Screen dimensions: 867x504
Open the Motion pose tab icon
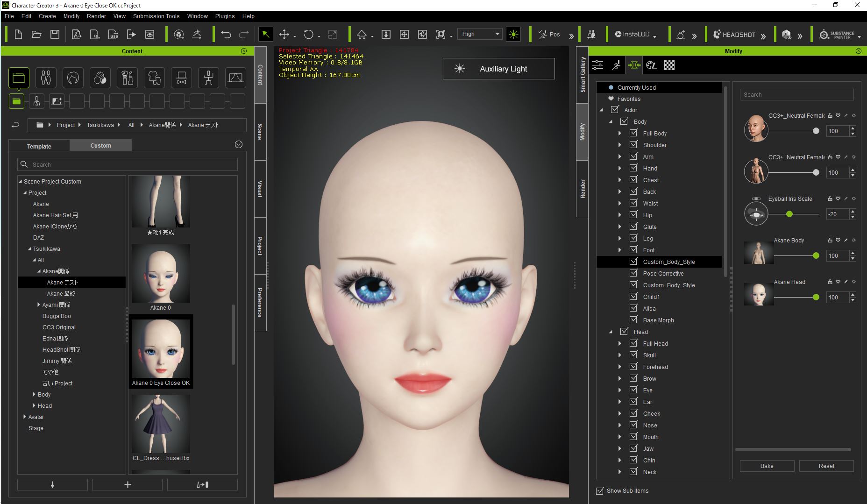point(616,65)
